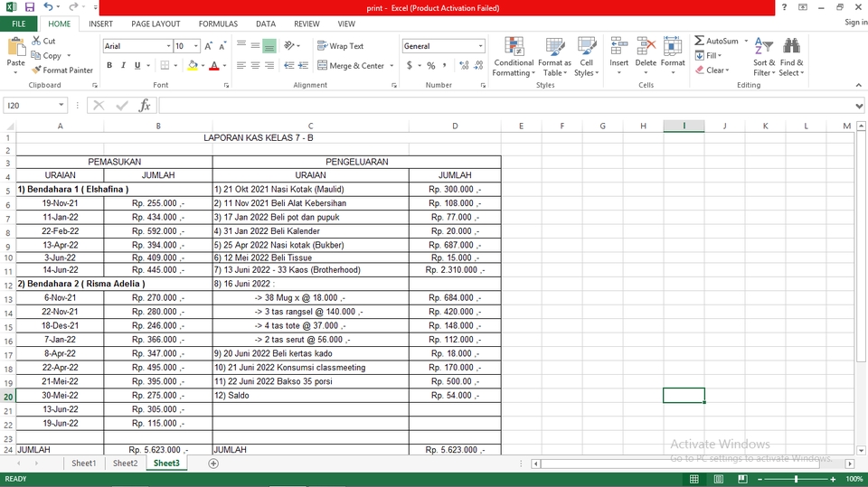Open the Arial font name dropdown
Viewport: 868px width, 487px height.
point(169,46)
